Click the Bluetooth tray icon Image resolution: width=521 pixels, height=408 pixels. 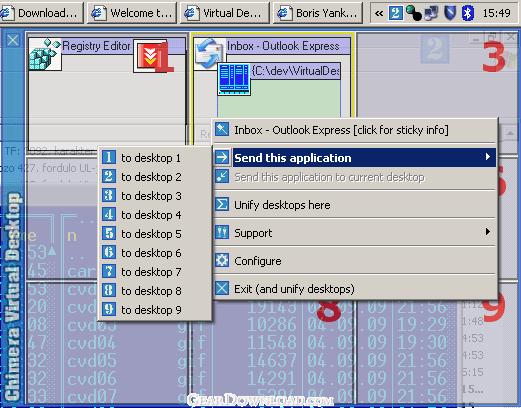tap(468, 13)
